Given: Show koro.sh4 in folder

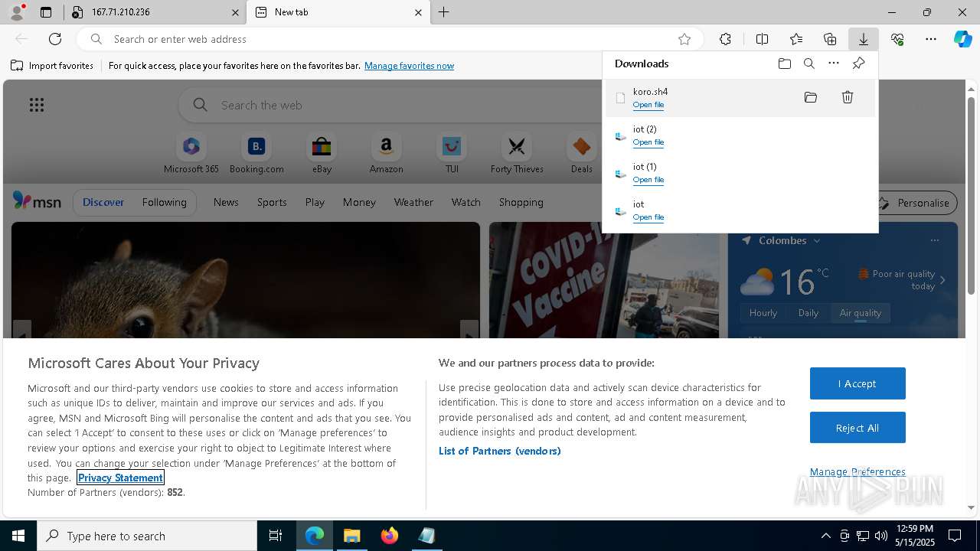Looking at the screenshot, I should coord(811,97).
